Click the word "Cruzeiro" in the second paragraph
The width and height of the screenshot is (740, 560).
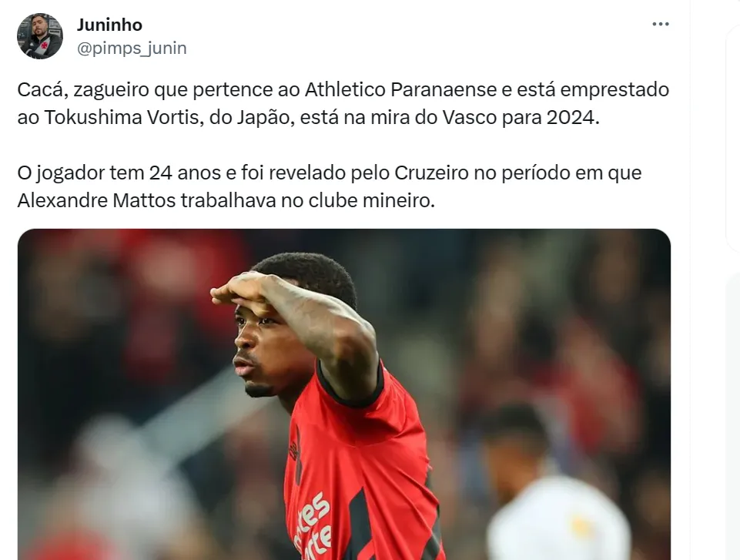(x=431, y=173)
